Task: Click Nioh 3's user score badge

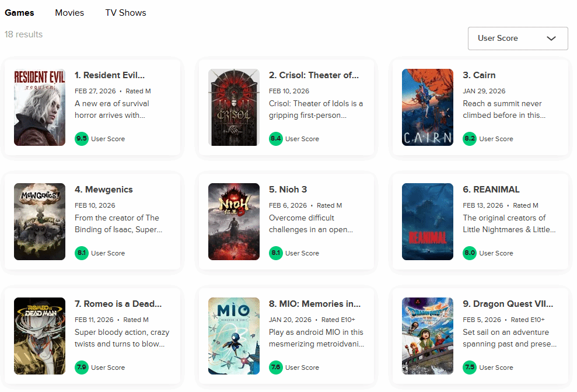Action: click(276, 253)
